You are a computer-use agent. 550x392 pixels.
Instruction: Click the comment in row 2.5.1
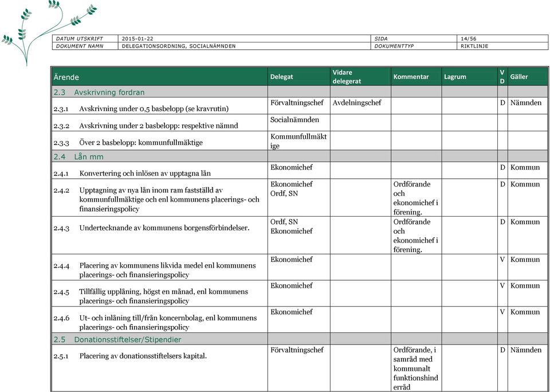[x=415, y=369]
